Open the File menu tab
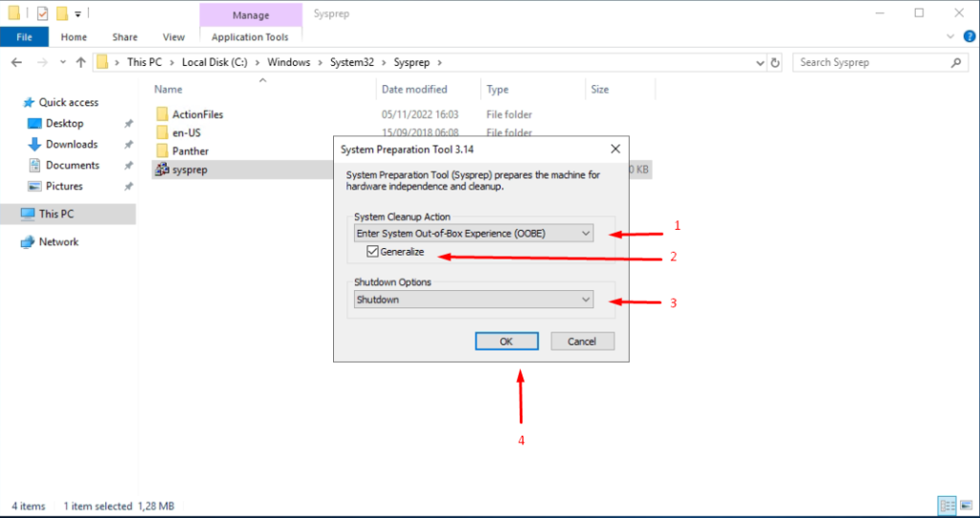Screen dimensions: 980x518 click(25, 37)
